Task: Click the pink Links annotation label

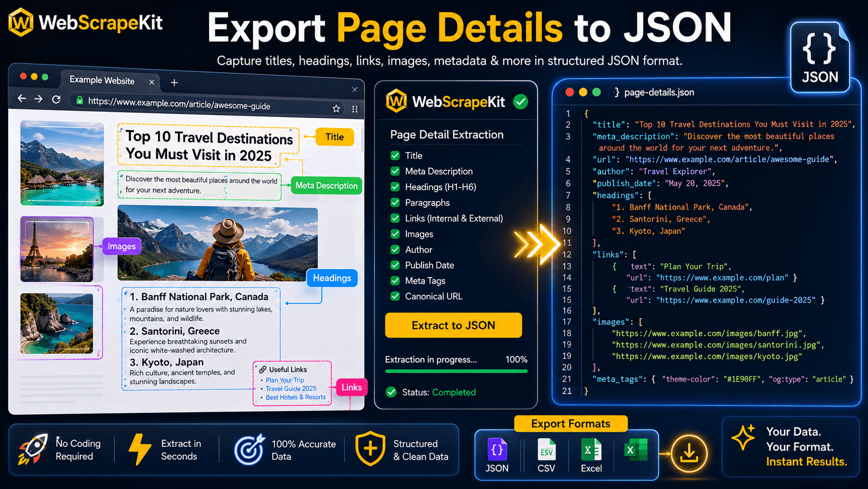Action: pos(352,387)
